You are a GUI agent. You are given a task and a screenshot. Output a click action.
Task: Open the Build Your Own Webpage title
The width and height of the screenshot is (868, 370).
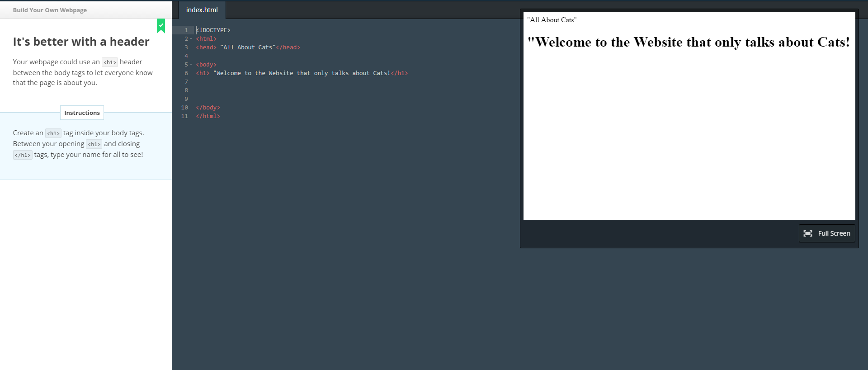[50, 10]
